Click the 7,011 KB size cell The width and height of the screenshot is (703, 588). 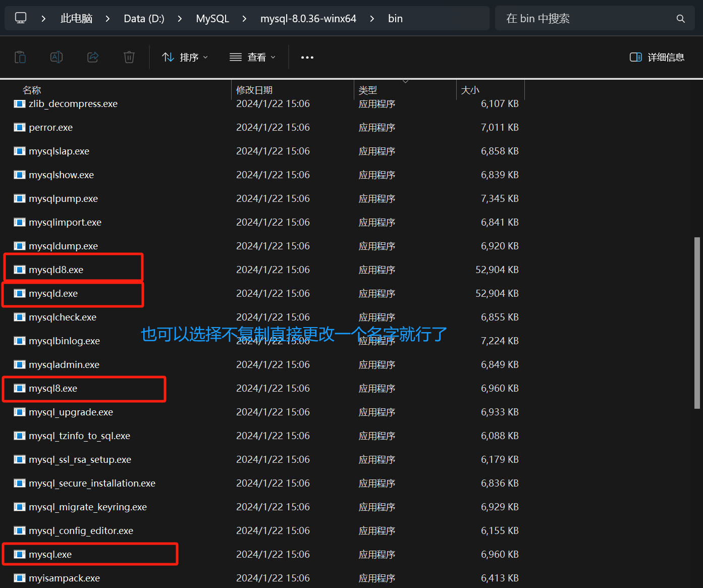[500, 128]
